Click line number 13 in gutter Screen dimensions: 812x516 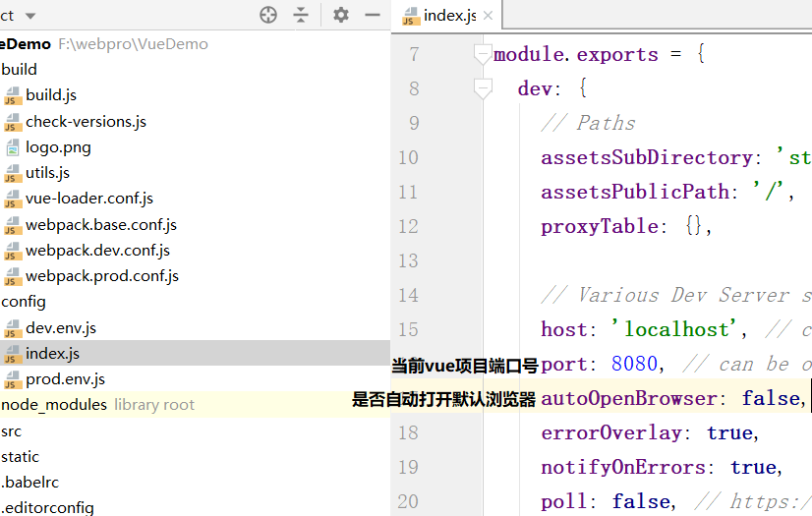408,260
